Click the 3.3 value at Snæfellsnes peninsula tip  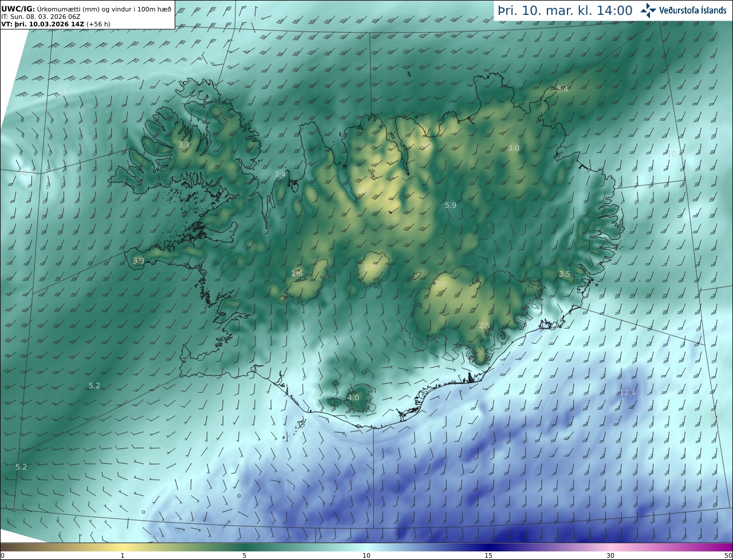tap(139, 261)
